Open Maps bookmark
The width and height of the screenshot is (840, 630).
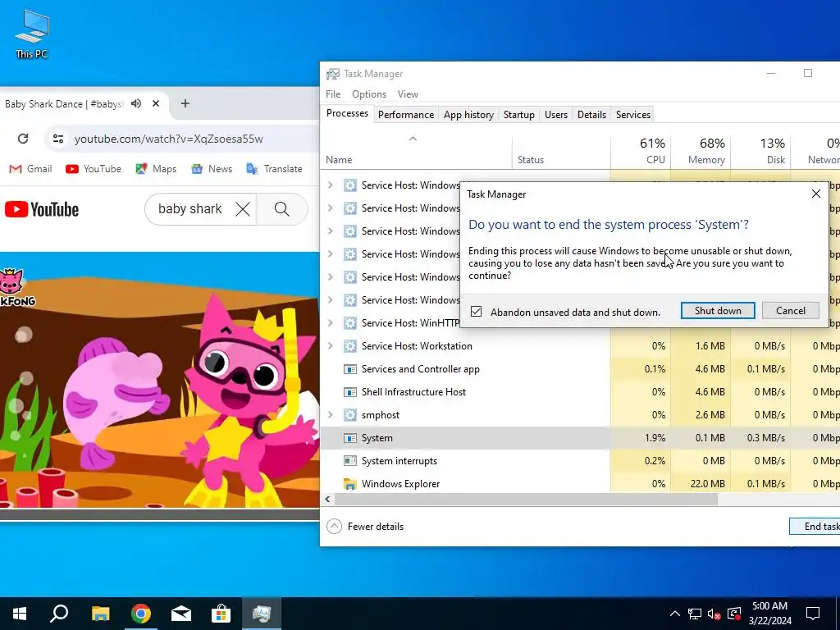point(155,169)
